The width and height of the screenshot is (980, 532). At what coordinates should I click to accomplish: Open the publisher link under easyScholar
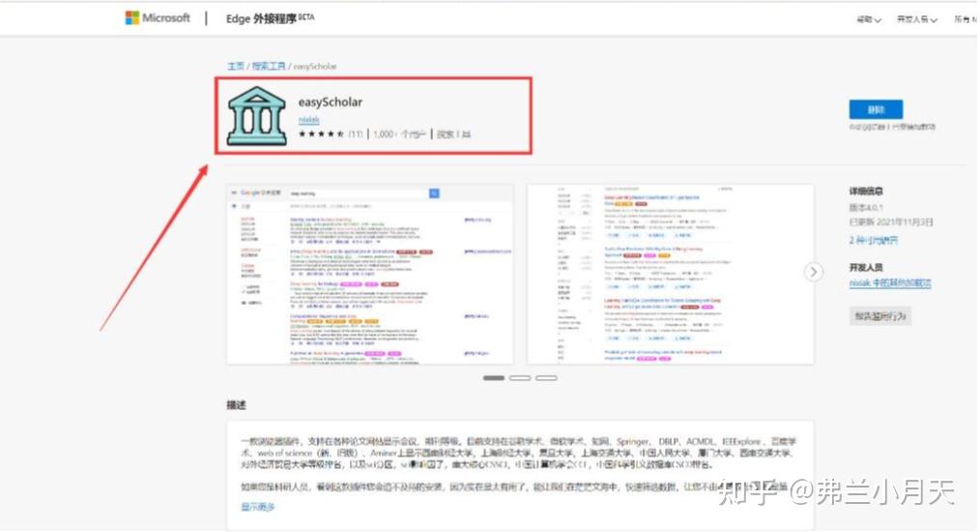pyautogui.click(x=308, y=120)
